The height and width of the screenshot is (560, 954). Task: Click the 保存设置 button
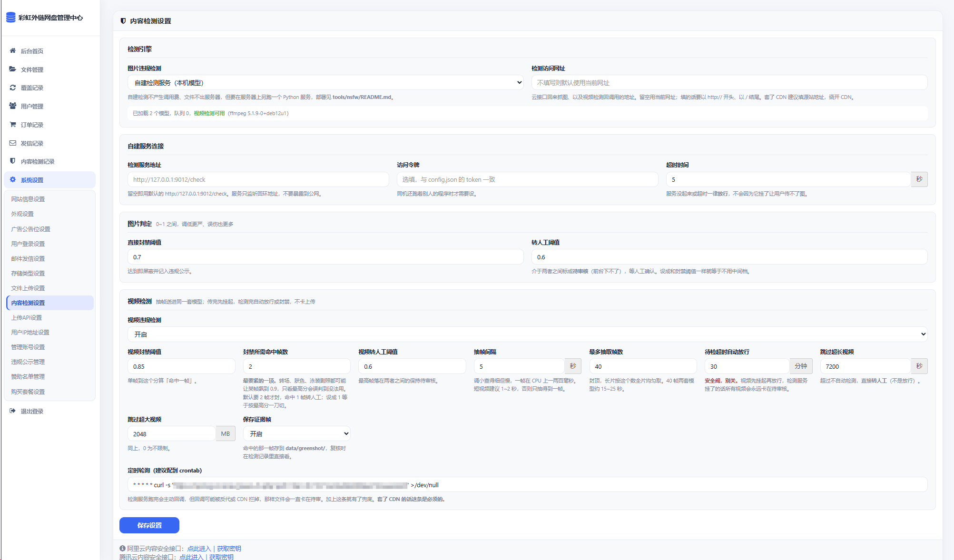149,525
